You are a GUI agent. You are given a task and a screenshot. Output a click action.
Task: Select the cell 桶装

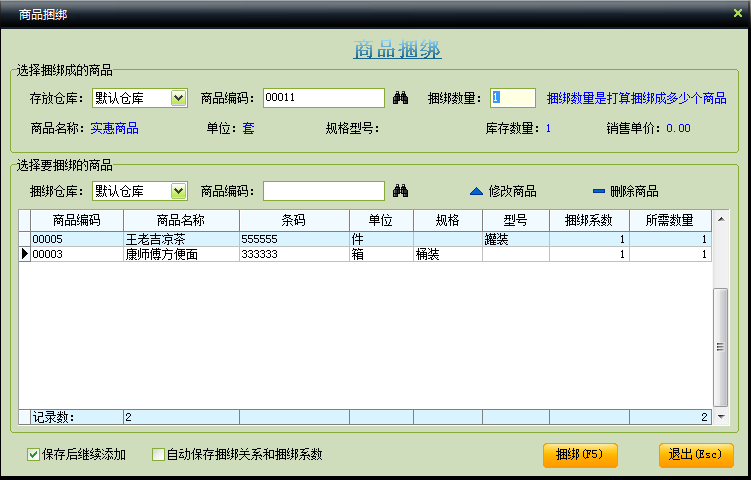tap(448, 254)
